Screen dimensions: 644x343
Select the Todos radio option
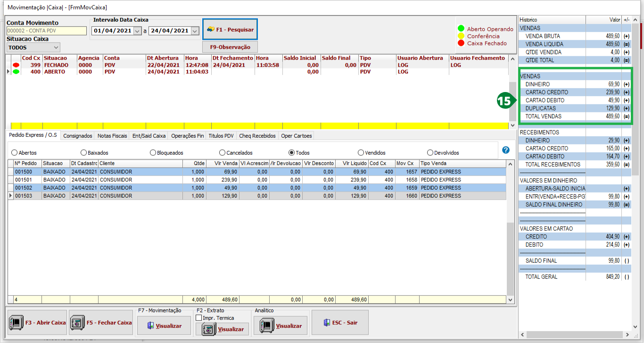tap(292, 153)
